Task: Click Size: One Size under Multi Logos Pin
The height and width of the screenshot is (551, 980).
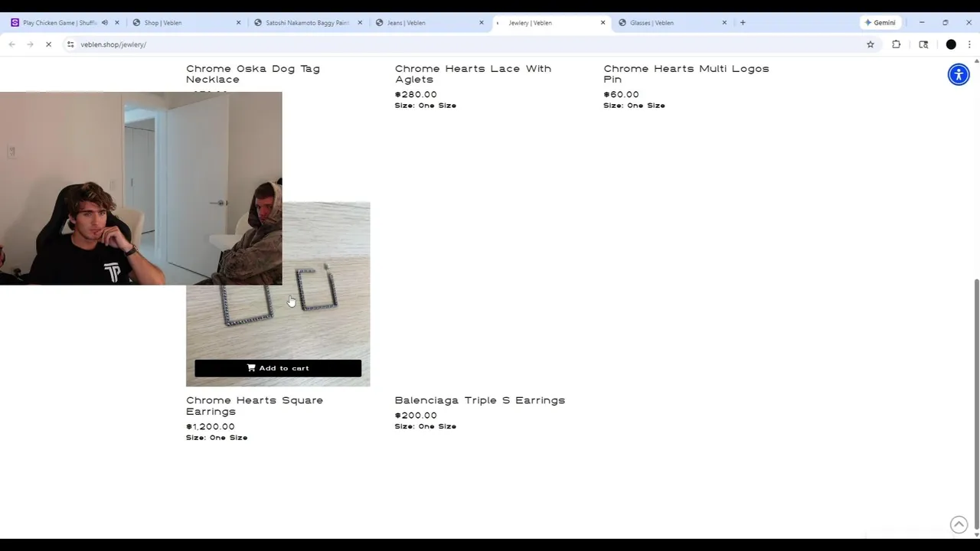Action: [x=634, y=106]
